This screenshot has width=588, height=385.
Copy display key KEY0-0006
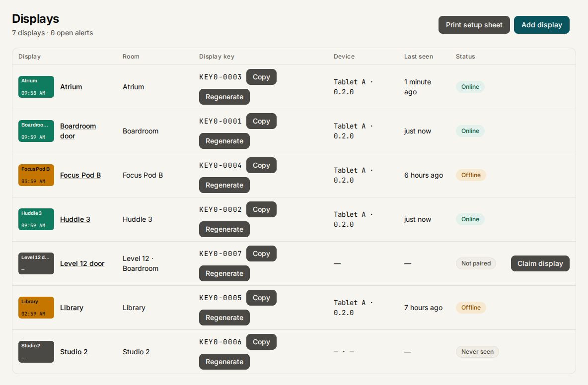point(261,342)
